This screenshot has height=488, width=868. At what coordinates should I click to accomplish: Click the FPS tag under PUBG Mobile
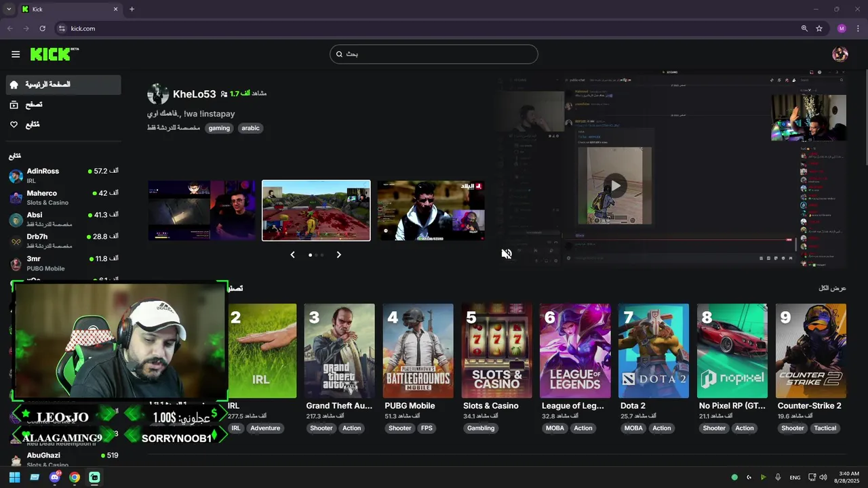coord(427,428)
